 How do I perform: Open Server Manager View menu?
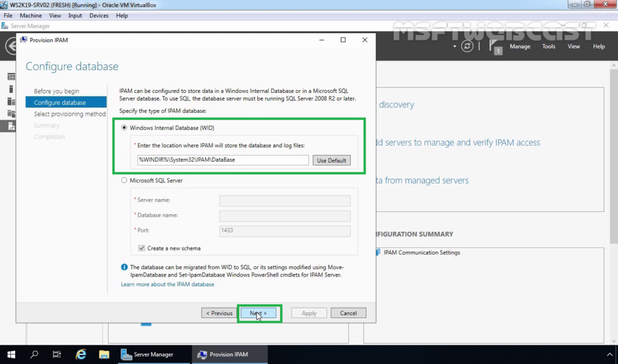pyautogui.click(x=573, y=46)
